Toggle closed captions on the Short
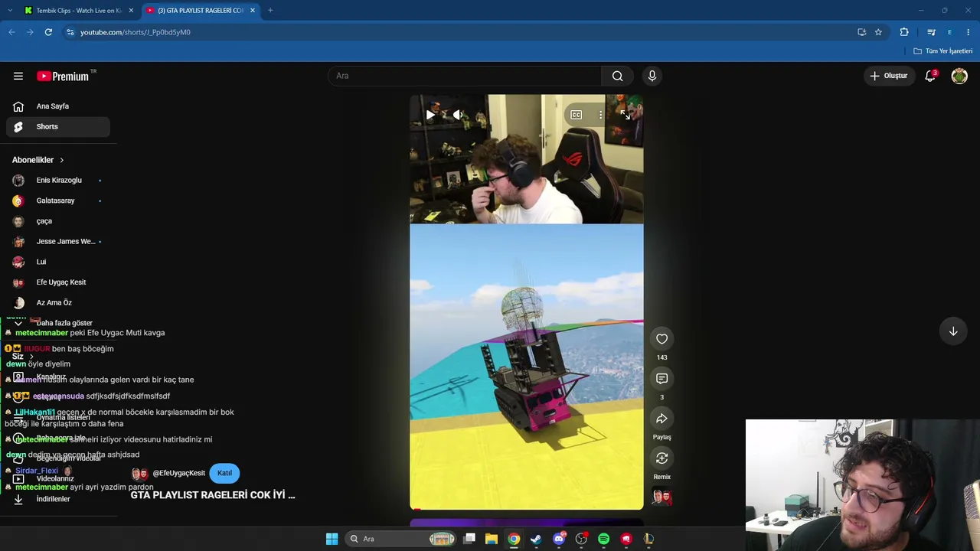Image resolution: width=980 pixels, height=551 pixels. [x=576, y=115]
